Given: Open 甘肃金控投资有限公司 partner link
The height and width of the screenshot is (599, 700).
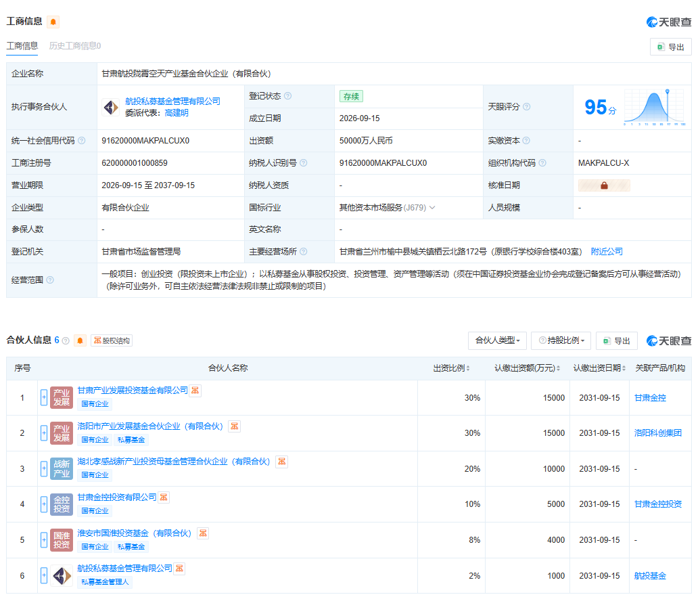Looking at the screenshot, I should pyautogui.click(x=117, y=497).
